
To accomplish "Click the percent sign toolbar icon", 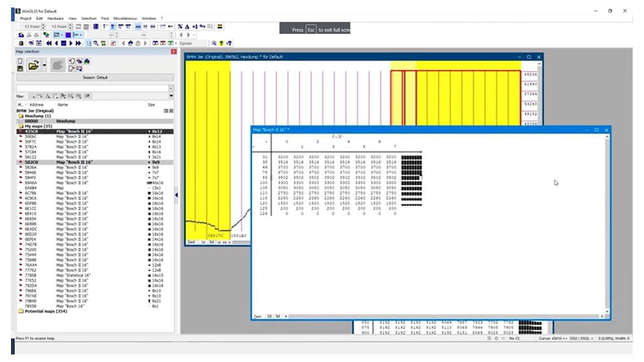I will [180, 27].
